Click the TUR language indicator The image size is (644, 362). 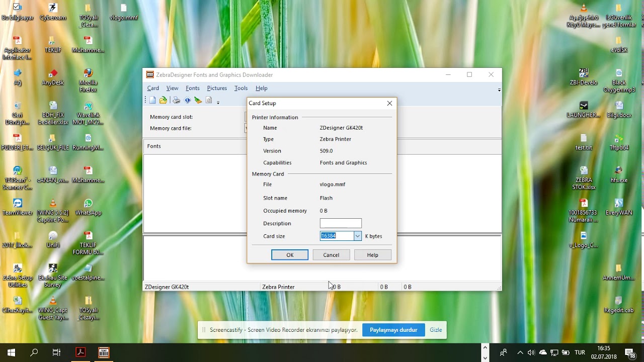[x=580, y=352]
